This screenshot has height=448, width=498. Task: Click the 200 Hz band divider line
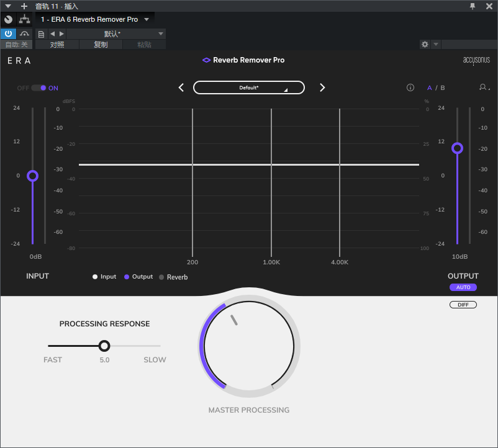tap(192, 182)
